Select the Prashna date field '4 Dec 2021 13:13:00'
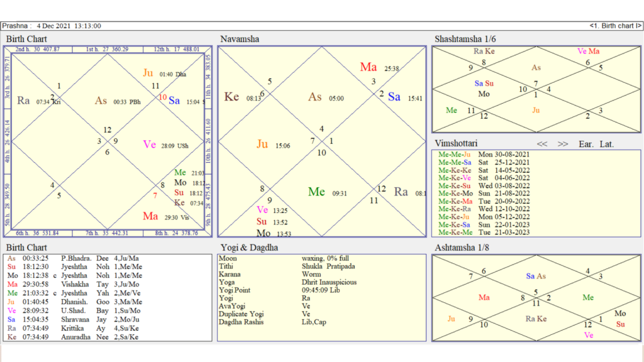Viewport: 644px width, 362px height. (69, 26)
